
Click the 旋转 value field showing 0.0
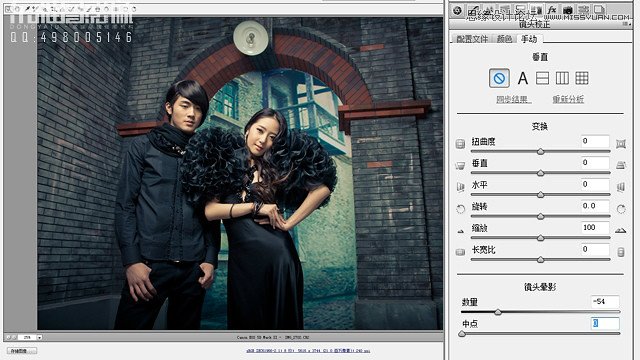tap(595, 206)
